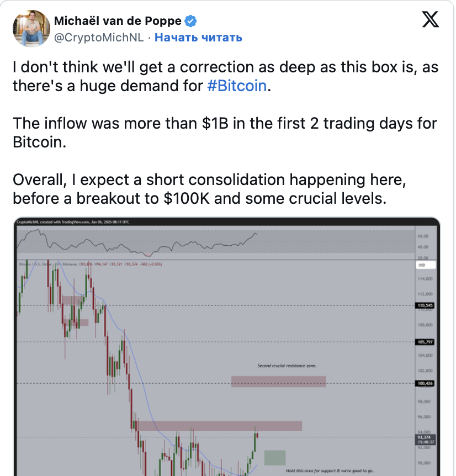Click the second crucial resistance zone box
This screenshot has height=476, width=456.
tap(279, 382)
